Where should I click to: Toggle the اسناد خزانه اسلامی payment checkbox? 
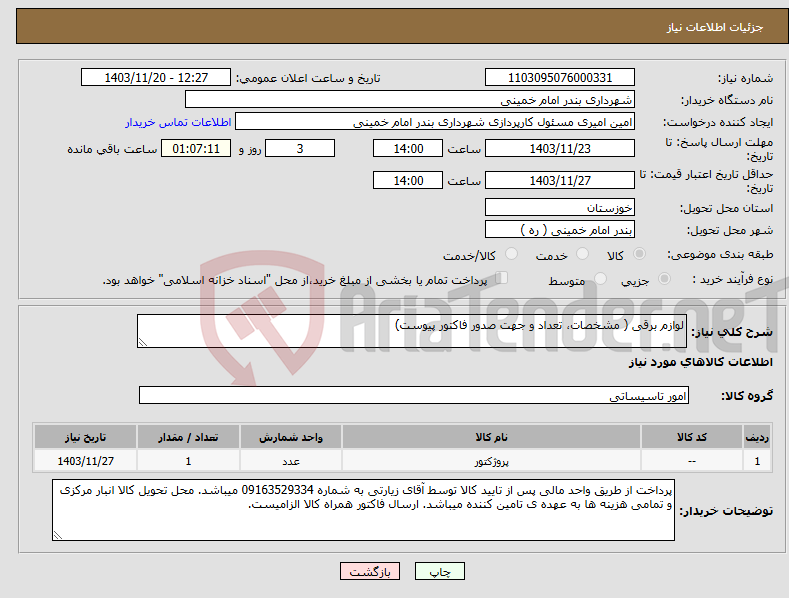point(502,278)
